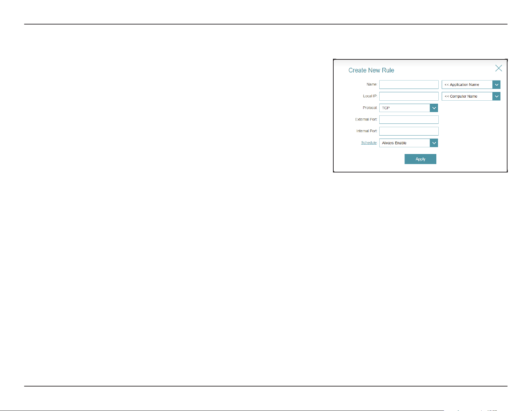Click the Local IP input field
The height and width of the screenshot is (411, 532).
[409, 96]
